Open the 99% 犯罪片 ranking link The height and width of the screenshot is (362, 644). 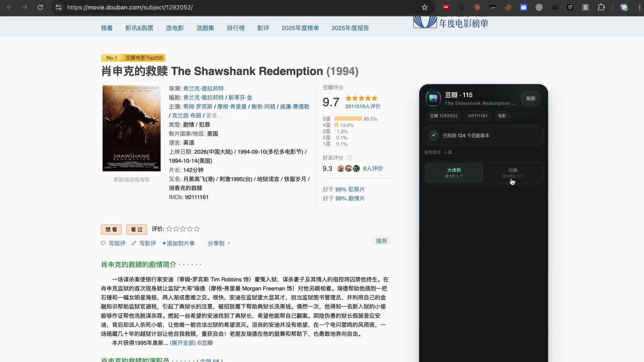[x=350, y=189]
